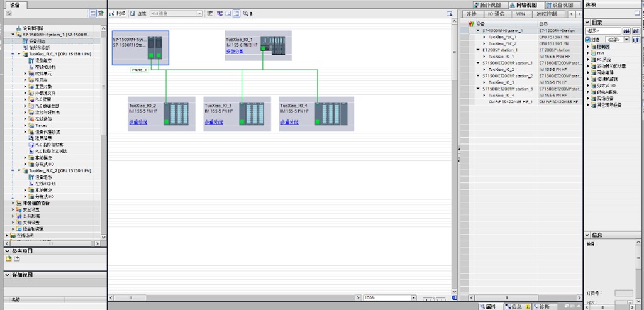Click the show addresses table icon
The width and height of the screenshot is (644, 310).
228,14
